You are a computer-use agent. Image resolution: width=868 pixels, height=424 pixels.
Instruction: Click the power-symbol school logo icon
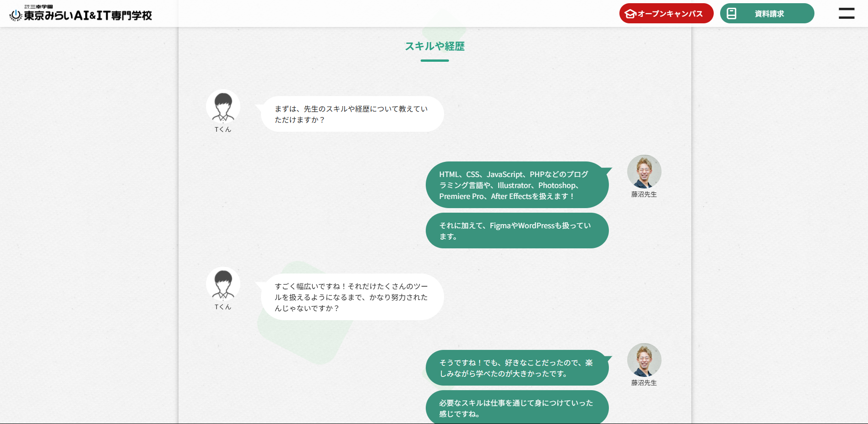tap(16, 15)
